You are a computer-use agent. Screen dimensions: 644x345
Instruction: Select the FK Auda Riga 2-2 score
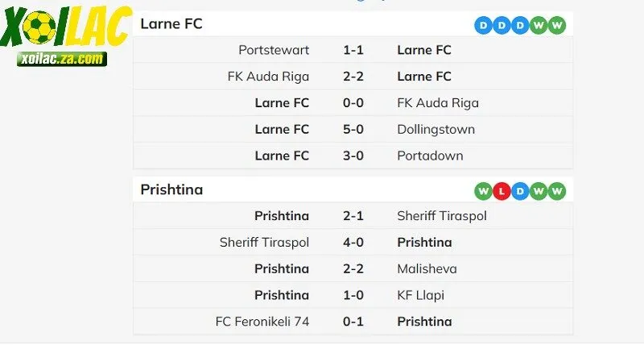coord(353,77)
